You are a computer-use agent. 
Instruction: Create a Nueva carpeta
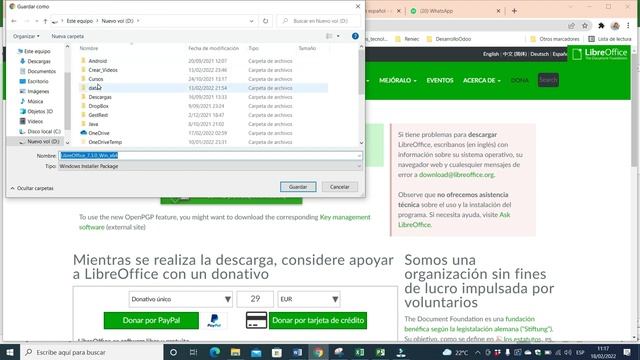pyautogui.click(x=67, y=36)
